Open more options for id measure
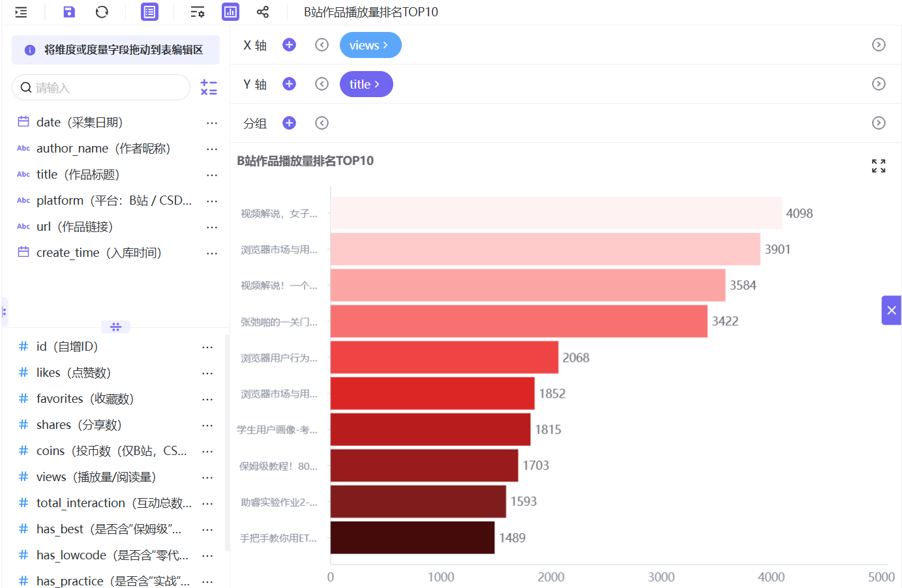 pyautogui.click(x=207, y=347)
